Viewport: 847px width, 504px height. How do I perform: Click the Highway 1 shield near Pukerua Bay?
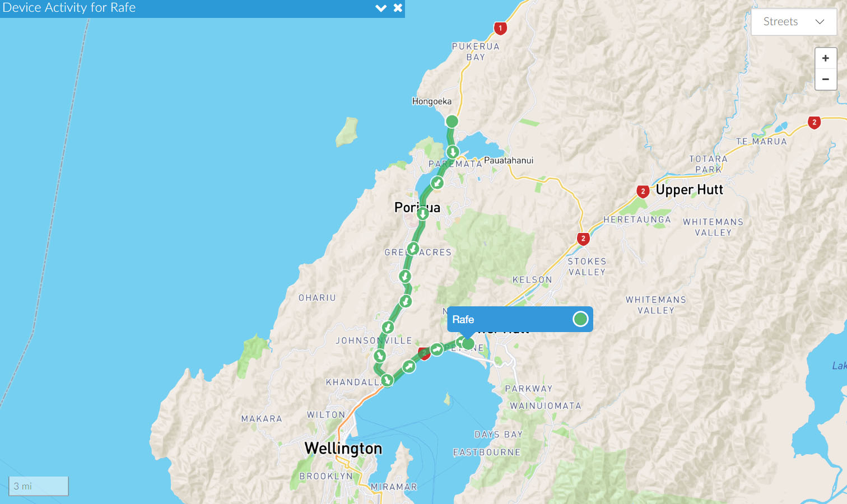(500, 28)
